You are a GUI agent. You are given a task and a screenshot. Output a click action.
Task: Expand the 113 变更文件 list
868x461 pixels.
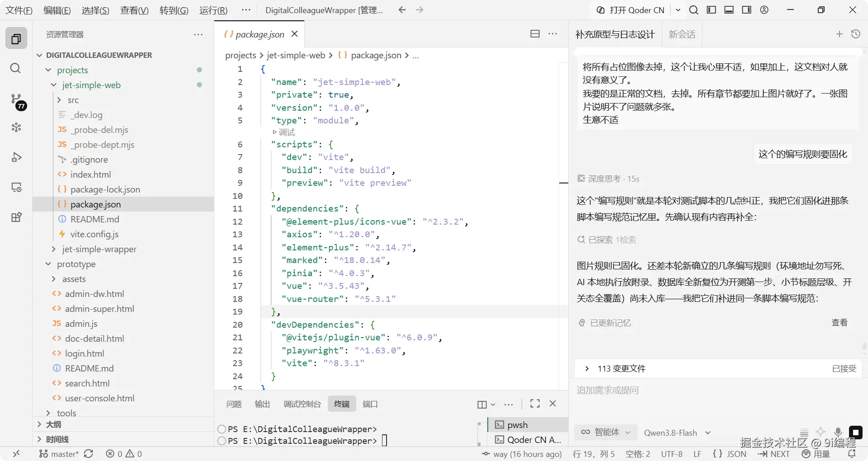click(x=587, y=368)
